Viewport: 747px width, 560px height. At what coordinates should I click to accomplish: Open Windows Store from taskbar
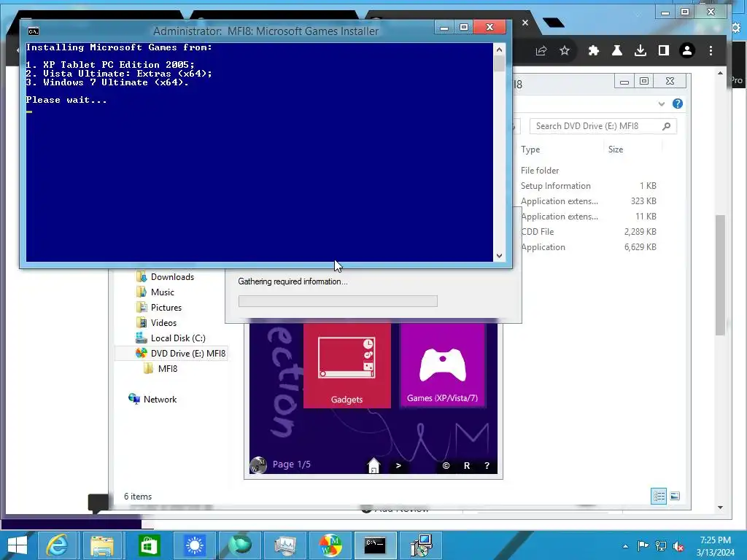pyautogui.click(x=148, y=545)
